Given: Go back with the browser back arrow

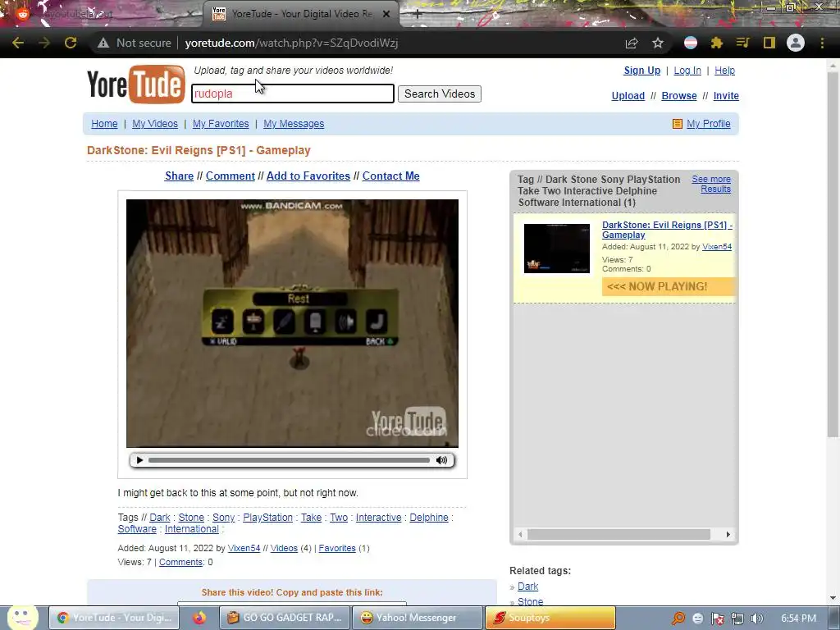Looking at the screenshot, I should coord(18,43).
